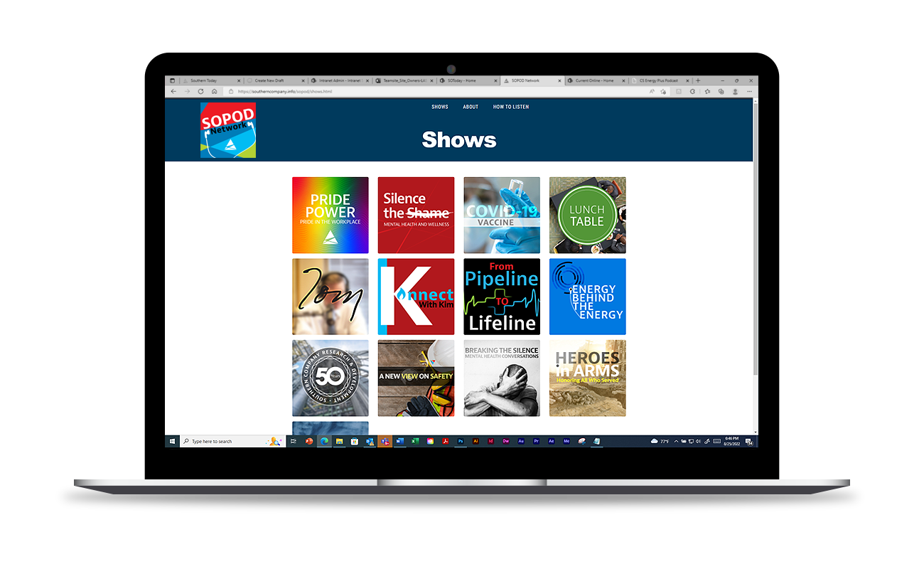
Task: Open the clock showing 6:46 PM
Action: [731, 442]
